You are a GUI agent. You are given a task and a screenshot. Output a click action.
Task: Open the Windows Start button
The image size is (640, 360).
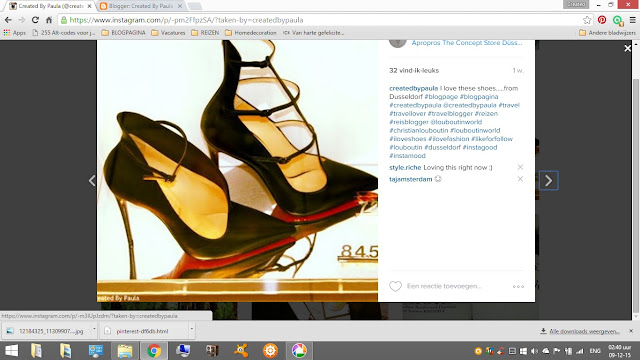11,351
